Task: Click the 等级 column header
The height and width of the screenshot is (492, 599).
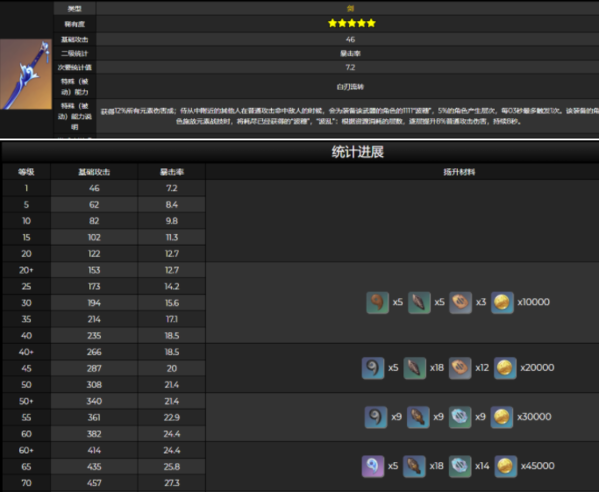Action: [26, 172]
